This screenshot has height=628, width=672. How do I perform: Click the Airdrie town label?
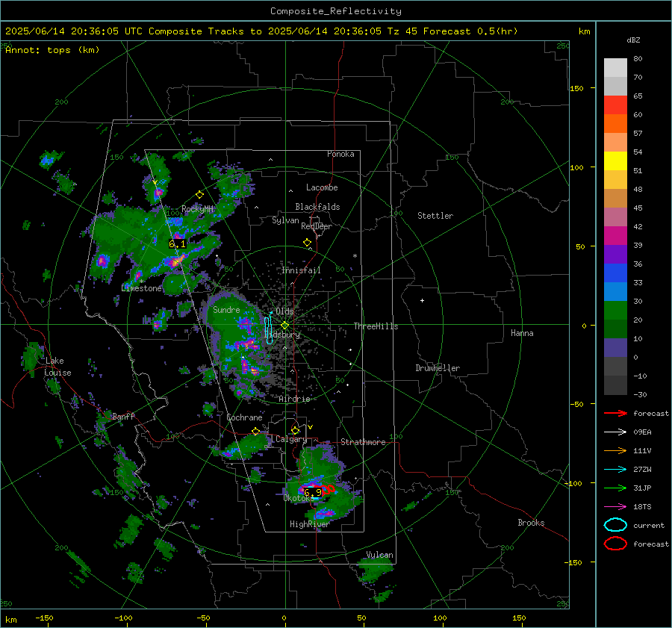[294, 399]
